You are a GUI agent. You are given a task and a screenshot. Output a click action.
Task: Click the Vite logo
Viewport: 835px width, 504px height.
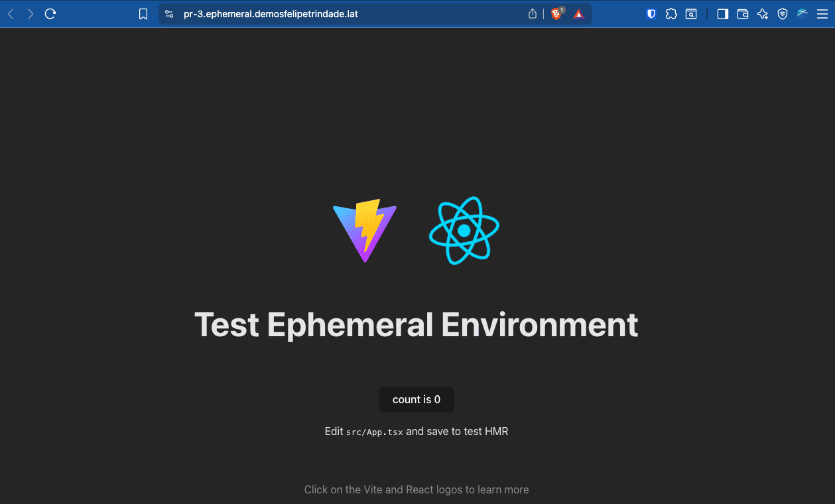[x=365, y=231]
